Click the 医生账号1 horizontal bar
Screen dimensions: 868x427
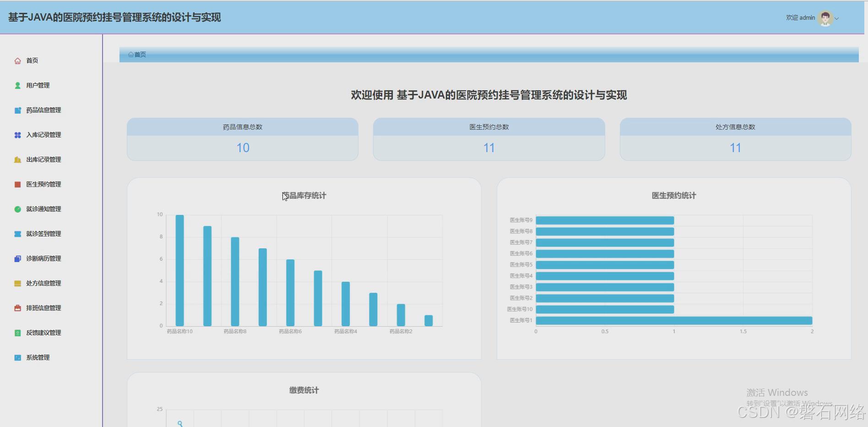tap(674, 320)
